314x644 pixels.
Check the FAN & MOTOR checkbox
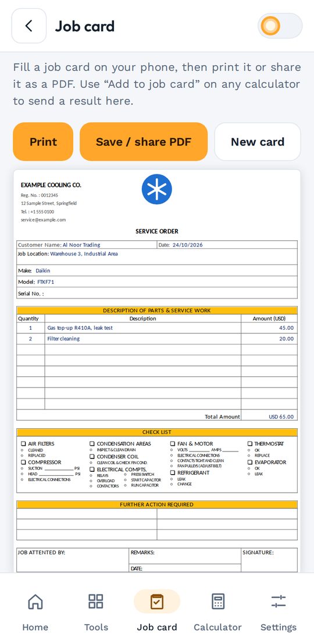[x=173, y=444]
